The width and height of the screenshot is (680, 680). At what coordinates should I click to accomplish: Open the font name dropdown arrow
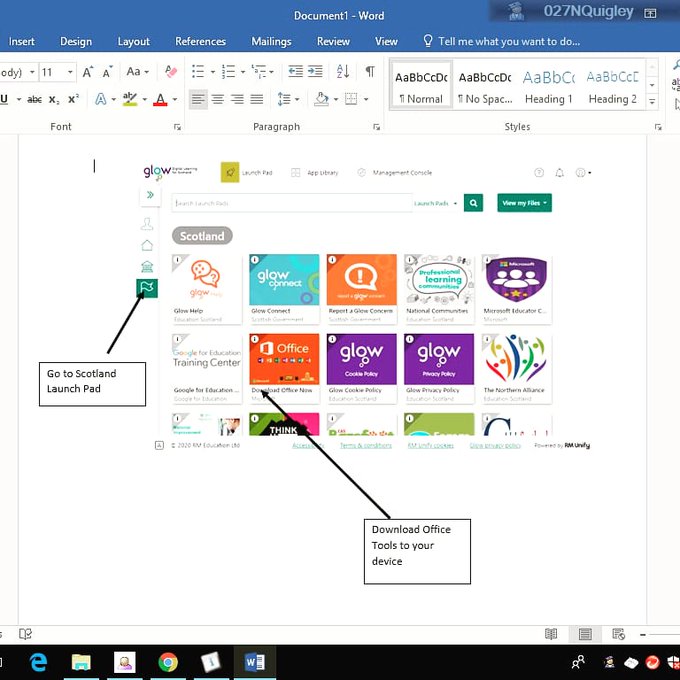[x=32, y=72]
